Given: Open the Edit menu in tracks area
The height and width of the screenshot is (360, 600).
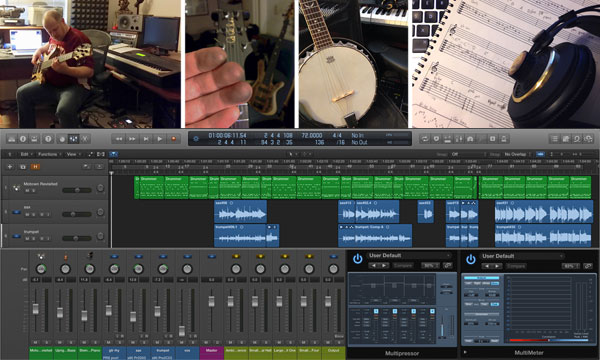Looking at the screenshot, I should pyautogui.click(x=26, y=154).
